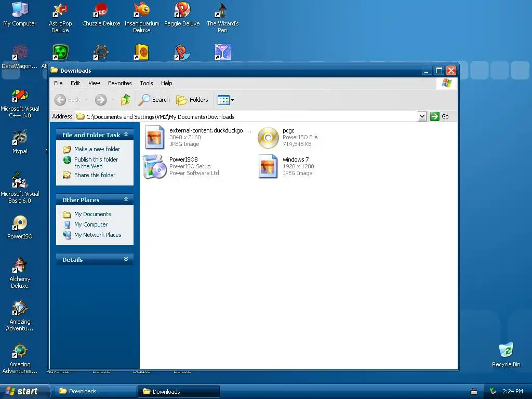Launch AstroPop Deluxe desktop shortcut
Image resolution: width=532 pixels, height=399 pixels.
point(60,18)
